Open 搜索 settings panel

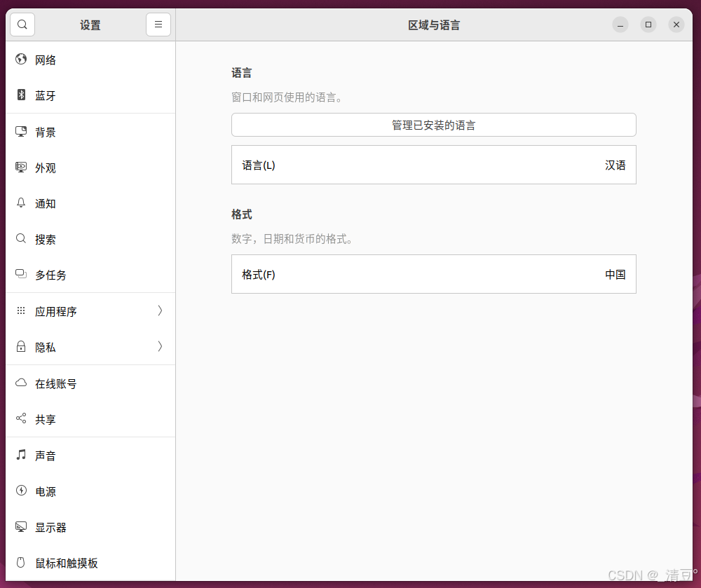(90, 240)
